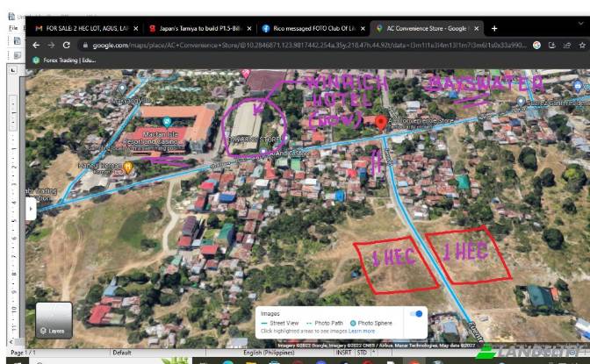Open a new browser tab
Image resolution: width=590 pixels, height=364 pixels.
(x=493, y=28)
